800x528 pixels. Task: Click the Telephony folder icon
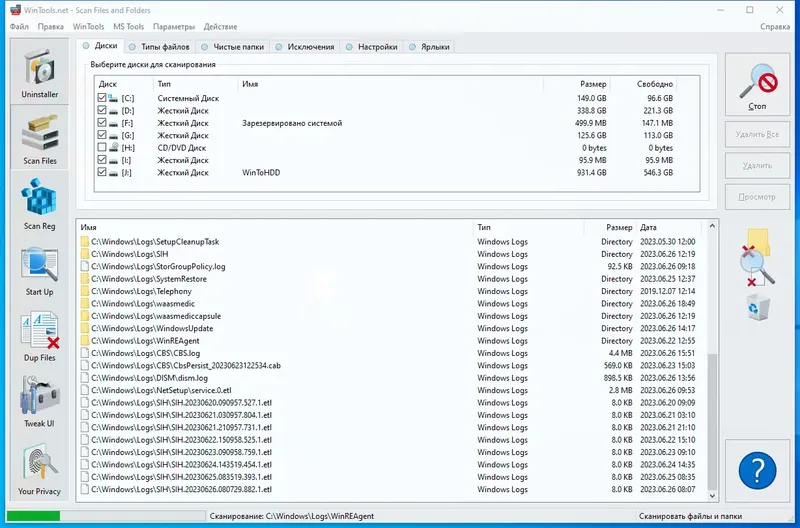tap(85, 291)
